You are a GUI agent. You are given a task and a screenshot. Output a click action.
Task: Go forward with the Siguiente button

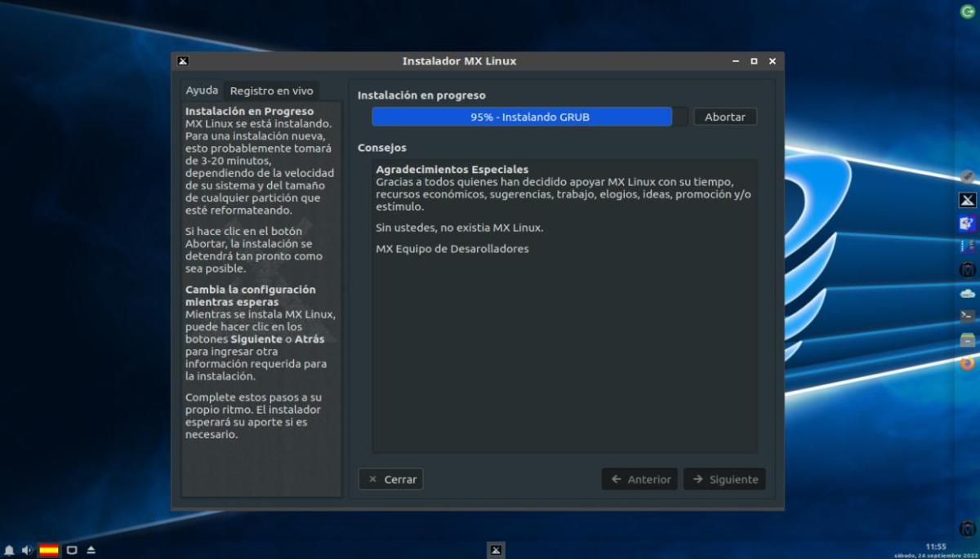(x=724, y=479)
